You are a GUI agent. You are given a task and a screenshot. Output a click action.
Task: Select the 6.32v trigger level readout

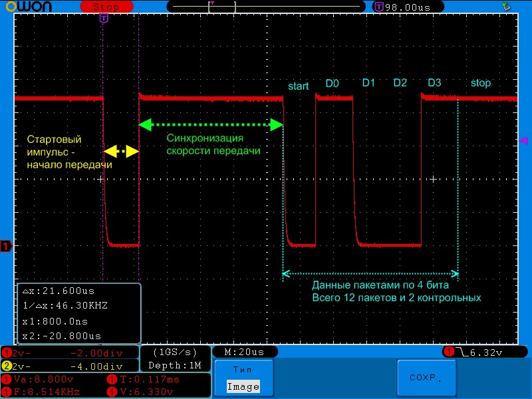point(486,353)
